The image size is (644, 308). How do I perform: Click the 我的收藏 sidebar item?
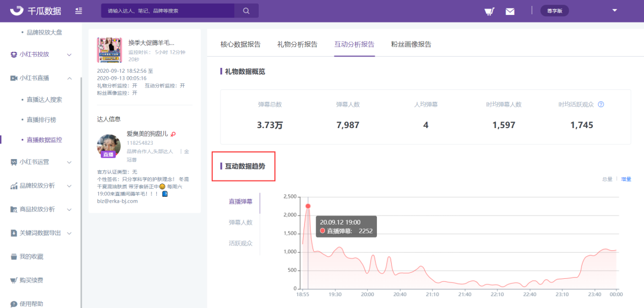pyautogui.click(x=31, y=257)
